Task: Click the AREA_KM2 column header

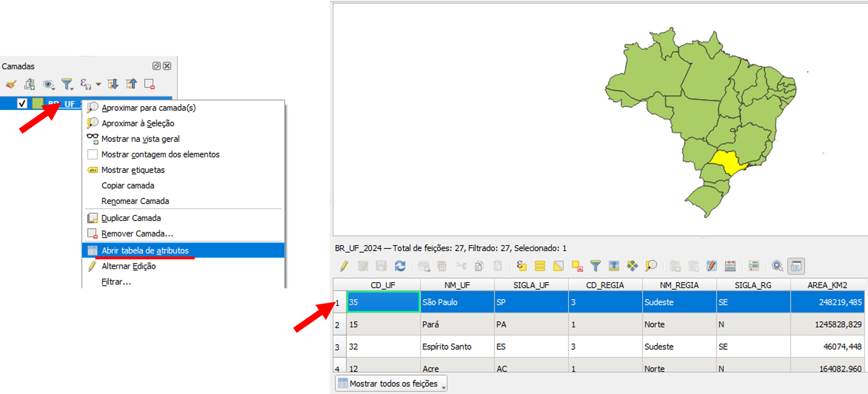Action: (x=827, y=285)
